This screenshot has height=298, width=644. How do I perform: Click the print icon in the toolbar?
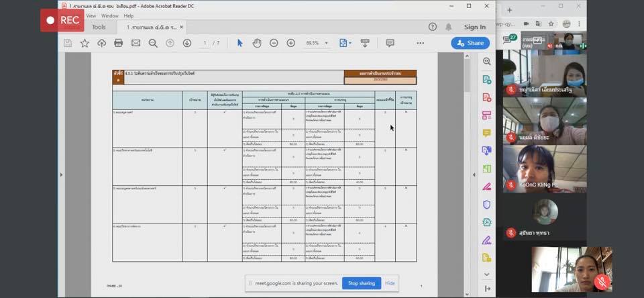point(118,43)
